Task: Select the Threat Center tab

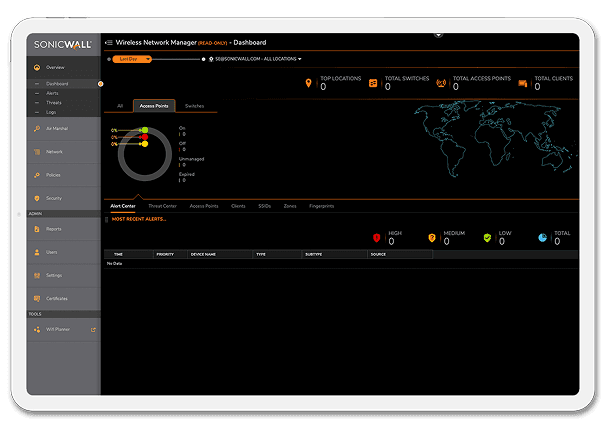Action: pyautogui.click(x=162, y=205)
